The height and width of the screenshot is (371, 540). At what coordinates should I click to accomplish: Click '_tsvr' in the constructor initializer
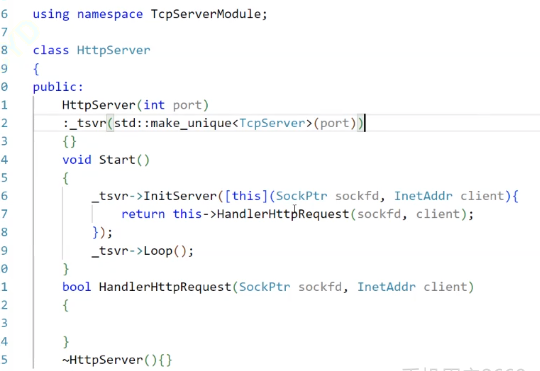(x=88, y=123)
